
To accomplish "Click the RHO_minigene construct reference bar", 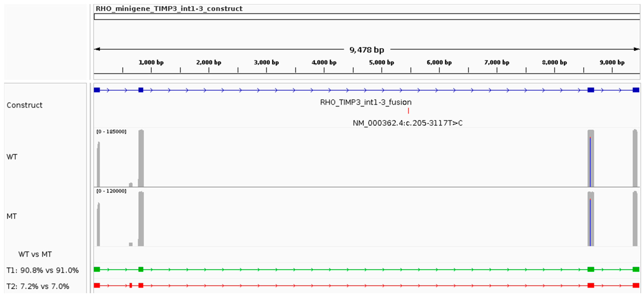I will (x=366, y=17).
